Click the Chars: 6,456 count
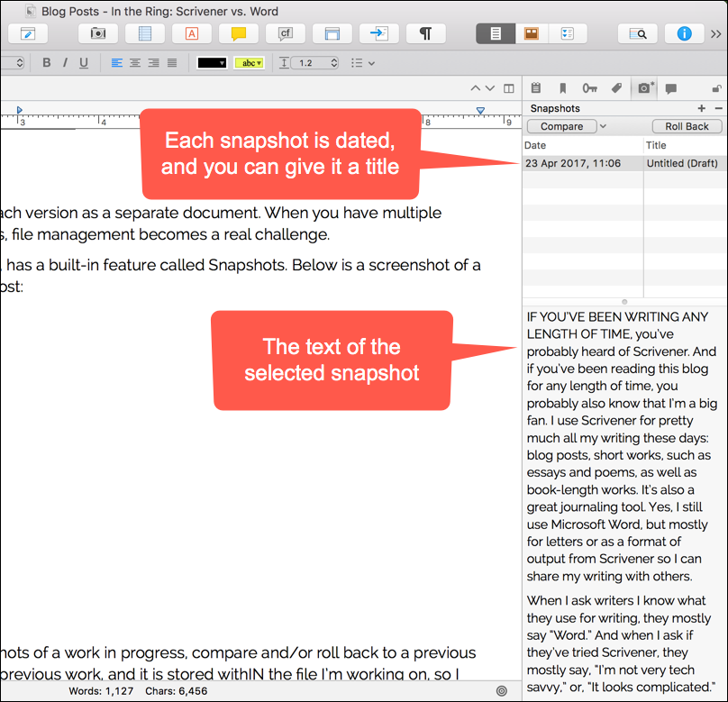 pos(177,691)
